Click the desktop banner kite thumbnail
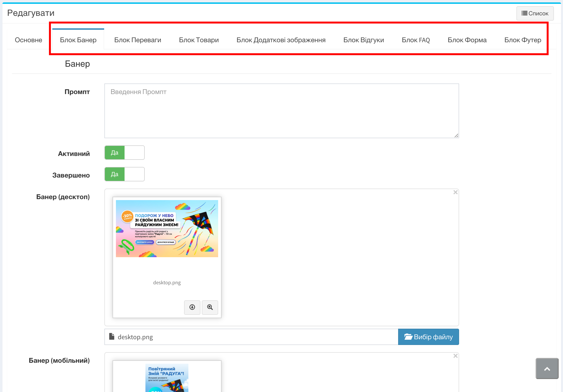 (x=167, y=228)
